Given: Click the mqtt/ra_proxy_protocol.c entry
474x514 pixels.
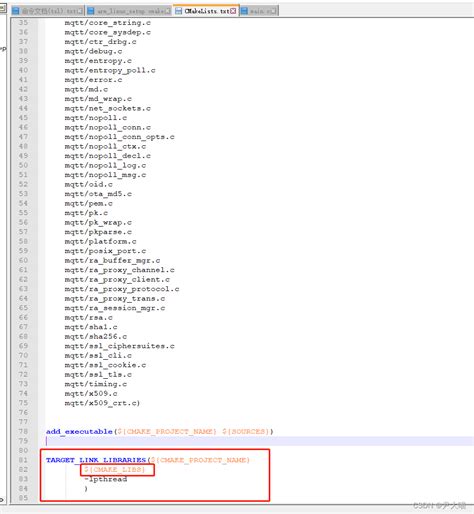Looking at the screenshot, I should pos(122,289).
